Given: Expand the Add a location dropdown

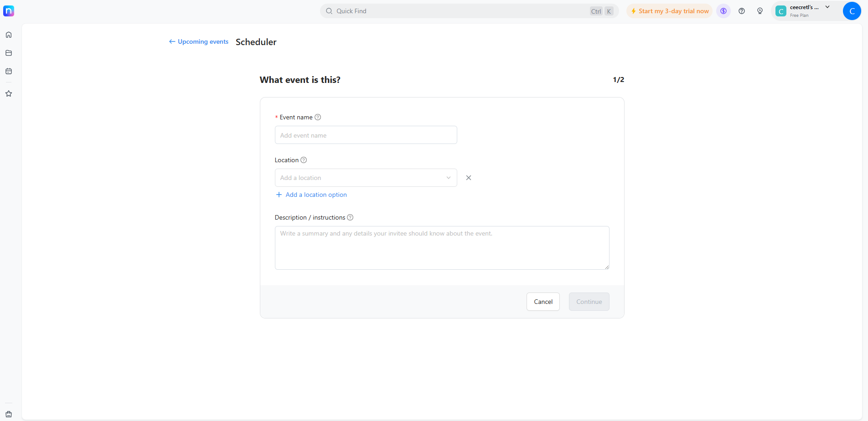Looking at the screenshot, I should (449, 178).
